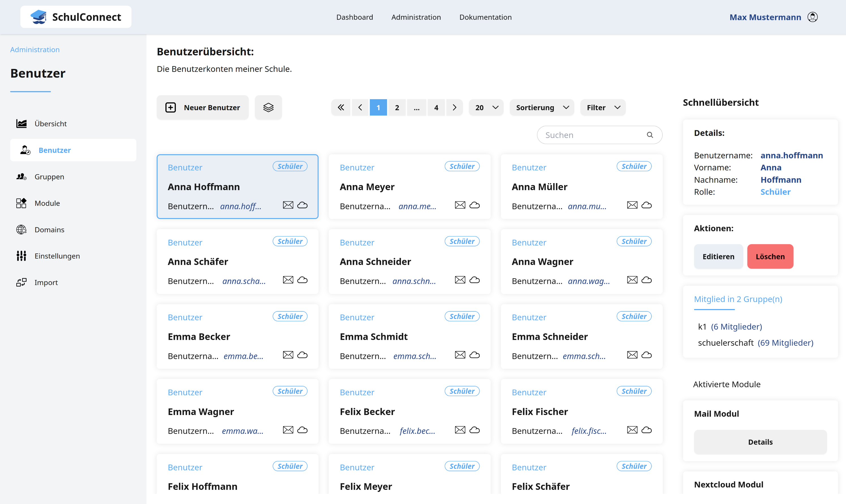The width and height of the screenshot is (846, 504).
Task: Select the Emma Schmidt user card
Action: coord(409,336)
